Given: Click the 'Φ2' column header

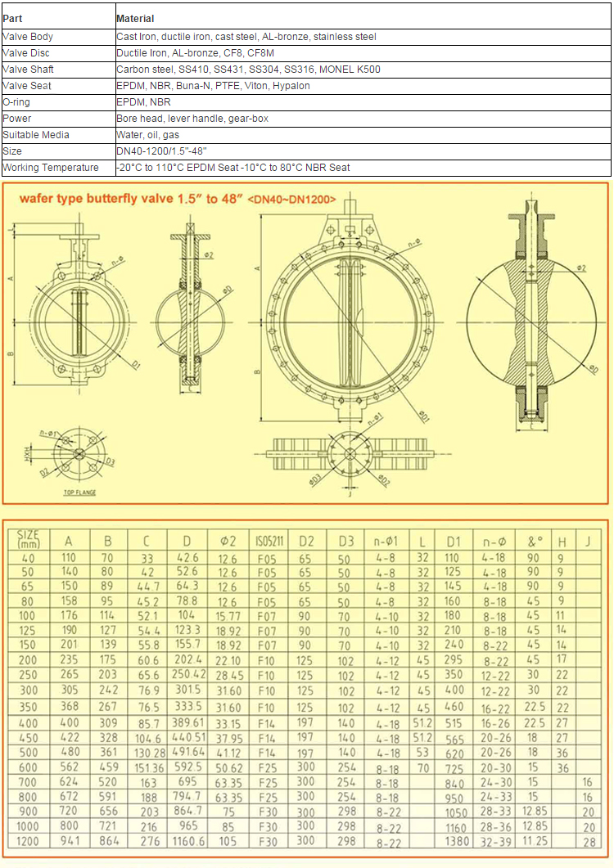Looking at the screenshot, I should click(228, 542).
